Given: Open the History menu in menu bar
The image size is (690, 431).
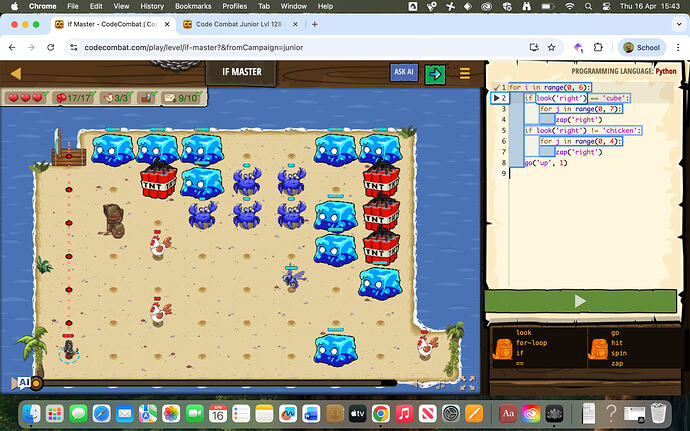Looking at the screenshot, I should pyautogui.click(x=152, y=6).
